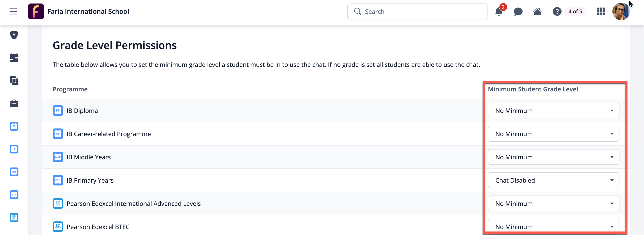Click the Faria logo icon

pos(36,11)
